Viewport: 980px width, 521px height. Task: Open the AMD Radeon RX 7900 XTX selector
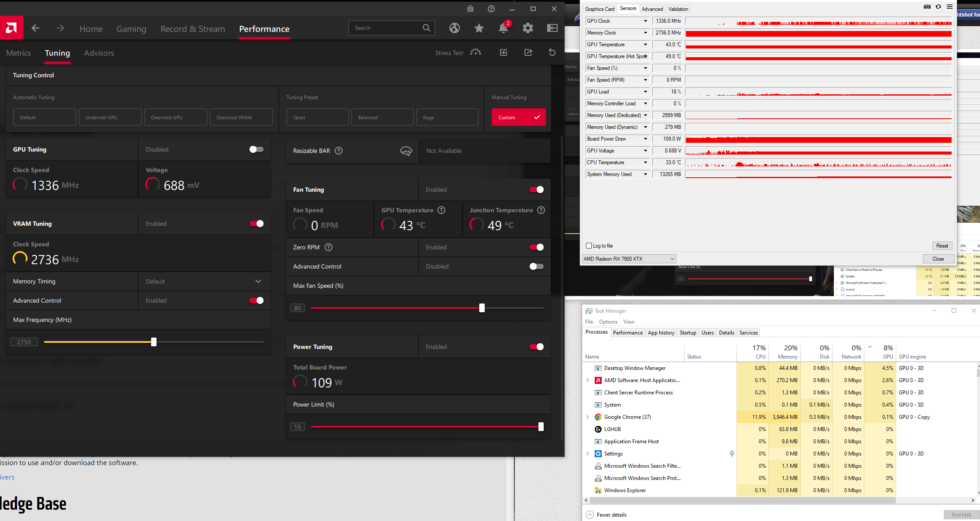click(x=629, y=259)
